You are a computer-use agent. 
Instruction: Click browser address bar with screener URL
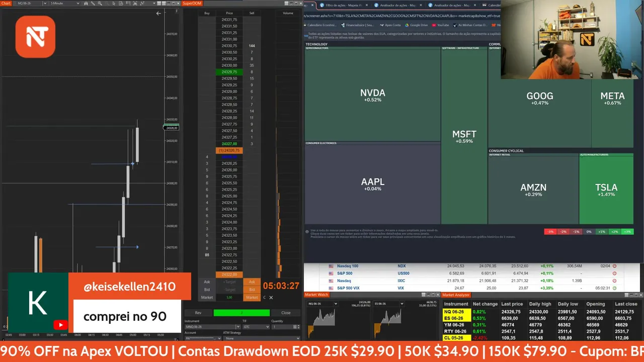tap(401, 16)
